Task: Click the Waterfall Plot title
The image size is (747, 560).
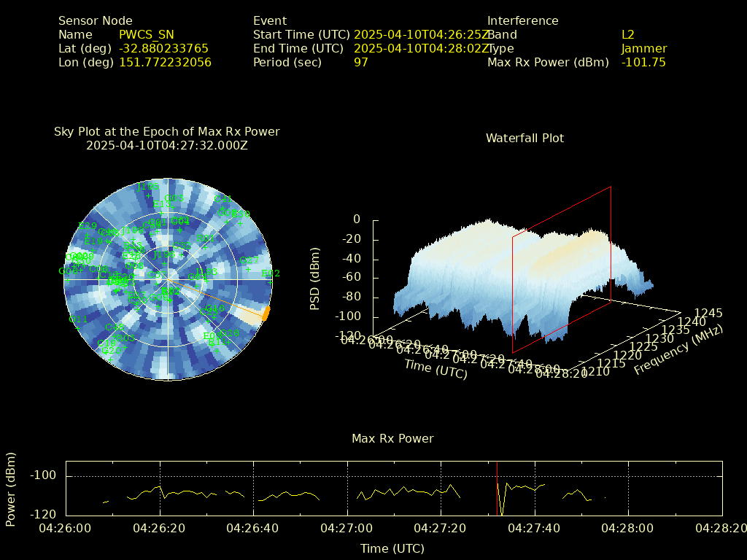Action: click(x=525, y=138)
